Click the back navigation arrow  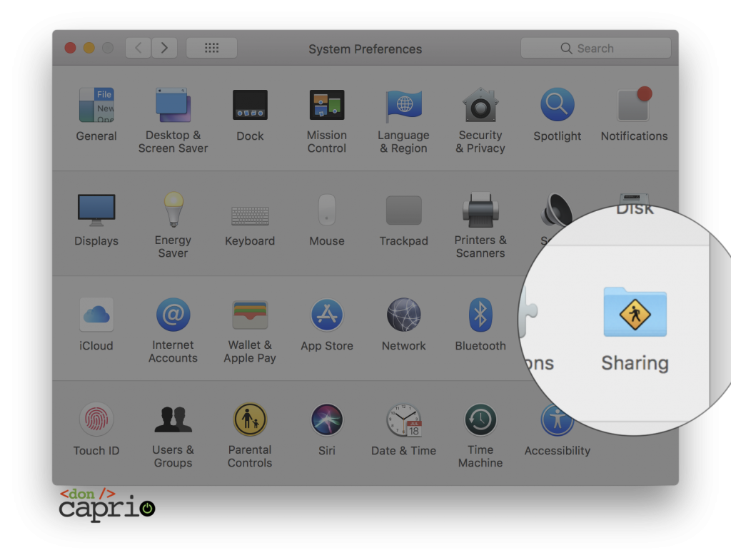click(x=138, y=48)
